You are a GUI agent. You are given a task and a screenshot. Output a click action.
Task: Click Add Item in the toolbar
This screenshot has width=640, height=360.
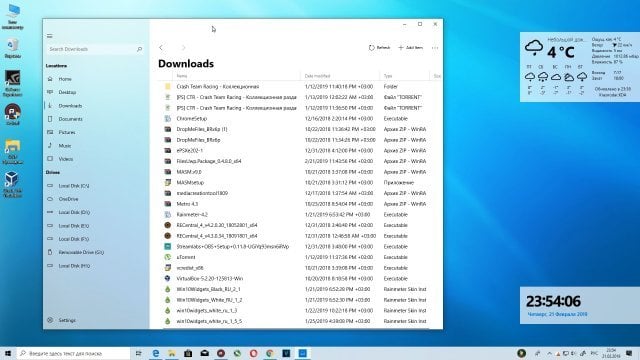[x=411, y=48]
